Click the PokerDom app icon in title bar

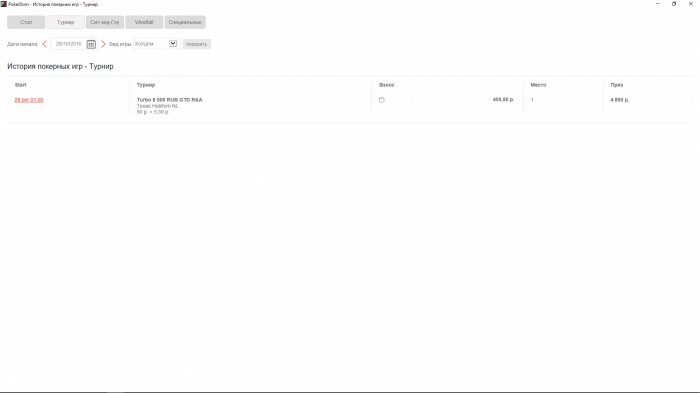click(4, 4)
